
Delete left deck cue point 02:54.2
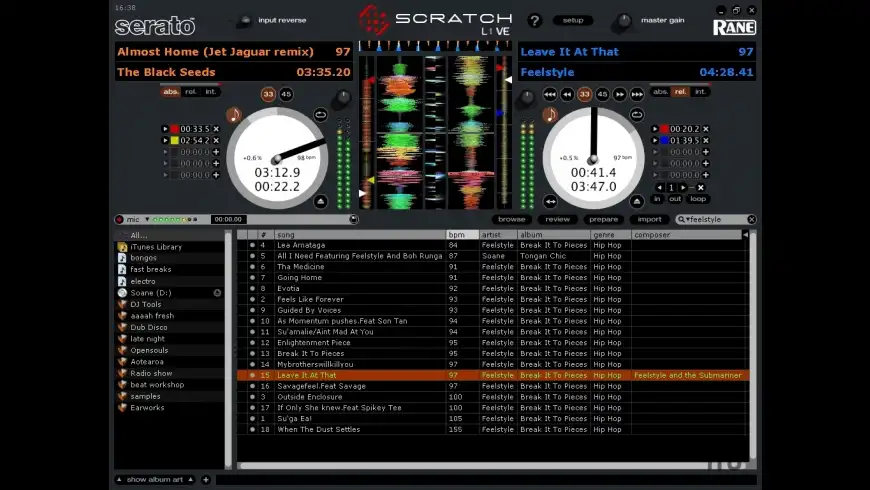click(x=216, y=140)
